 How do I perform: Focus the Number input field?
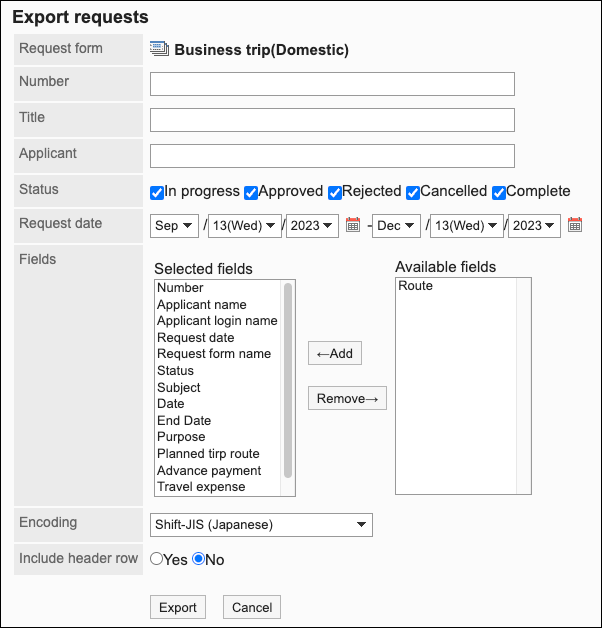click(x=332, y=84)
